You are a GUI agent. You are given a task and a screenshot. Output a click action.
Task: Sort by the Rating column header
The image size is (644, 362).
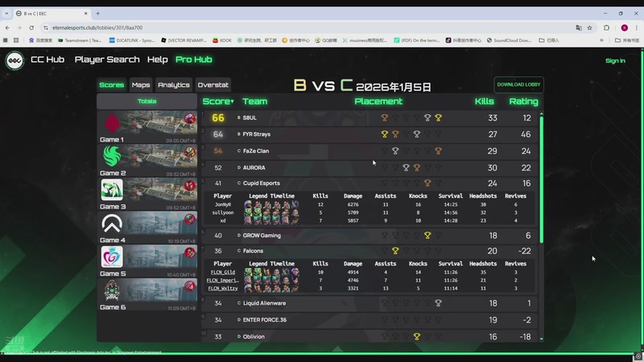tap(523, 101)
